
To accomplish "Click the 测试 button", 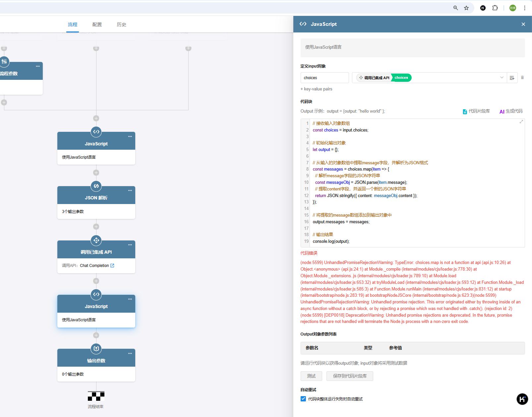I will pyautogui.click(x=311, y=376).
